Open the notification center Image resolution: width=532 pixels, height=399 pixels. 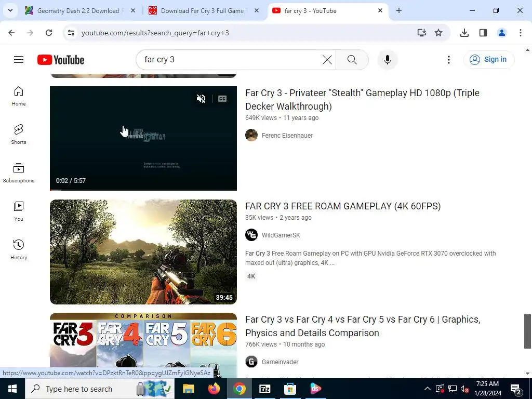[516, 389]
